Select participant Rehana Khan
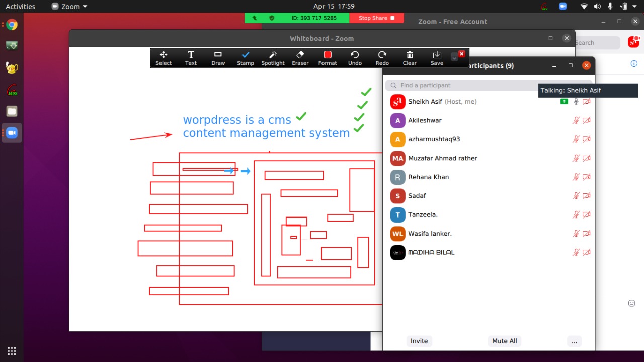The width and height of the screenshot is (644, 362). coord(489,177)
